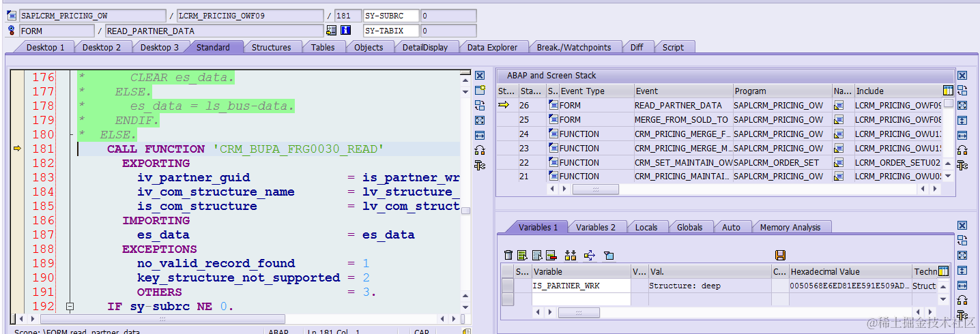Screen dimensions: 980x334
Task: Click the trash icon in Variables toolbar
Action: point(508,255)
